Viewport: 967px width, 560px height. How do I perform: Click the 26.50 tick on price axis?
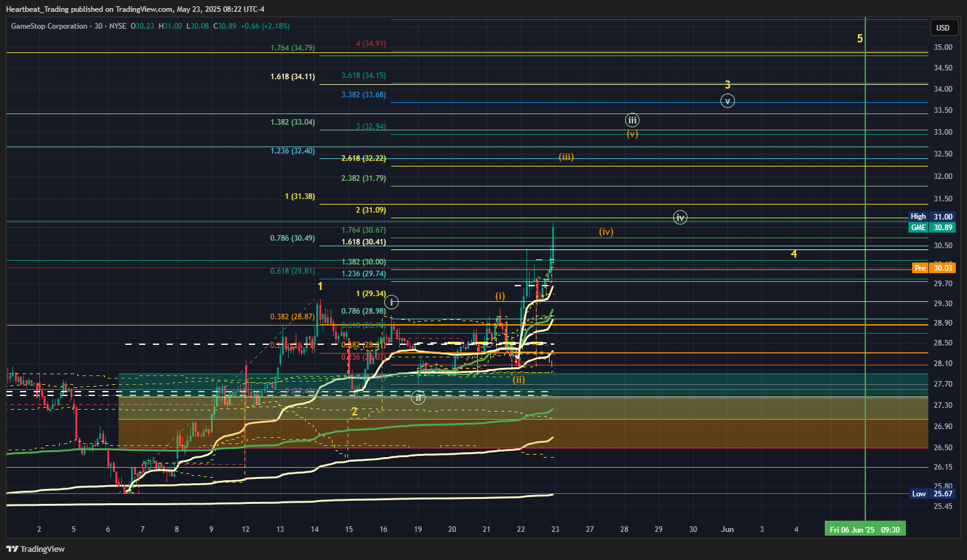tap(943, 448)
